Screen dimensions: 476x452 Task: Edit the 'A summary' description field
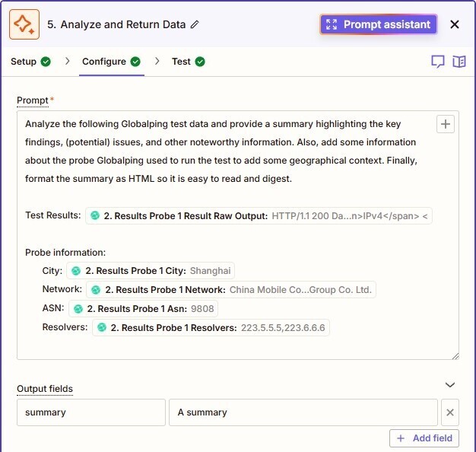click(303, 412)
